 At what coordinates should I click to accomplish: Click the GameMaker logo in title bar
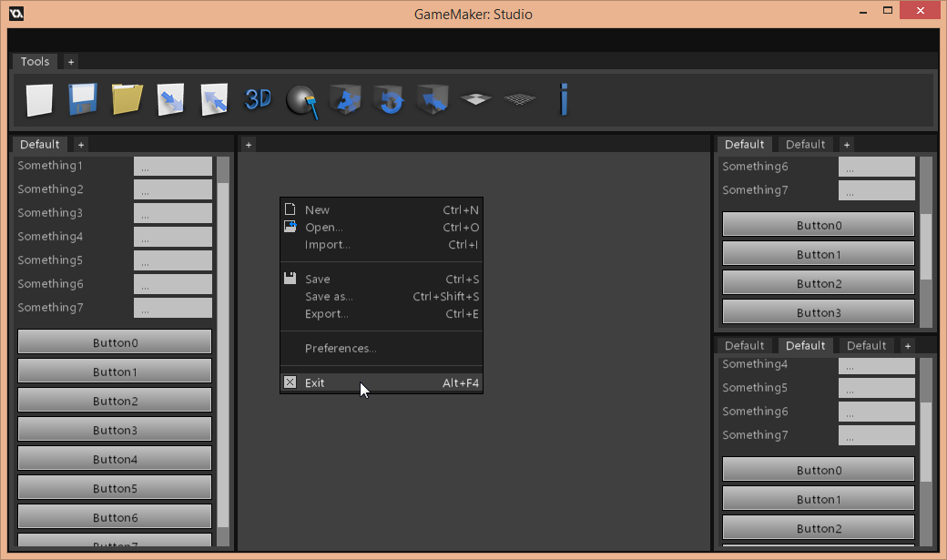(16, 14)
